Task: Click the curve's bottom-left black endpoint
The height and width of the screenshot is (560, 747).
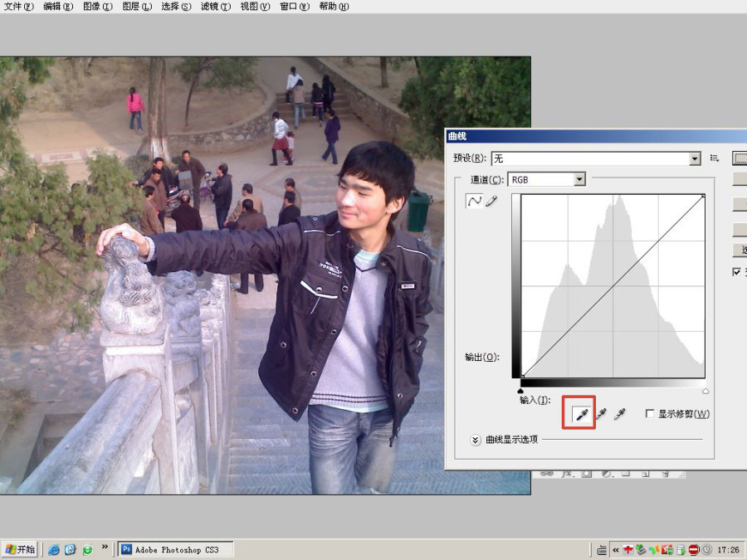Action: pos(522,377)
